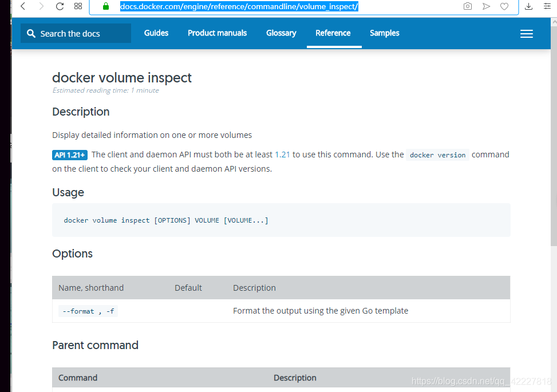Click the Usage section heading

pyautogui.click(x=68, y=192)
